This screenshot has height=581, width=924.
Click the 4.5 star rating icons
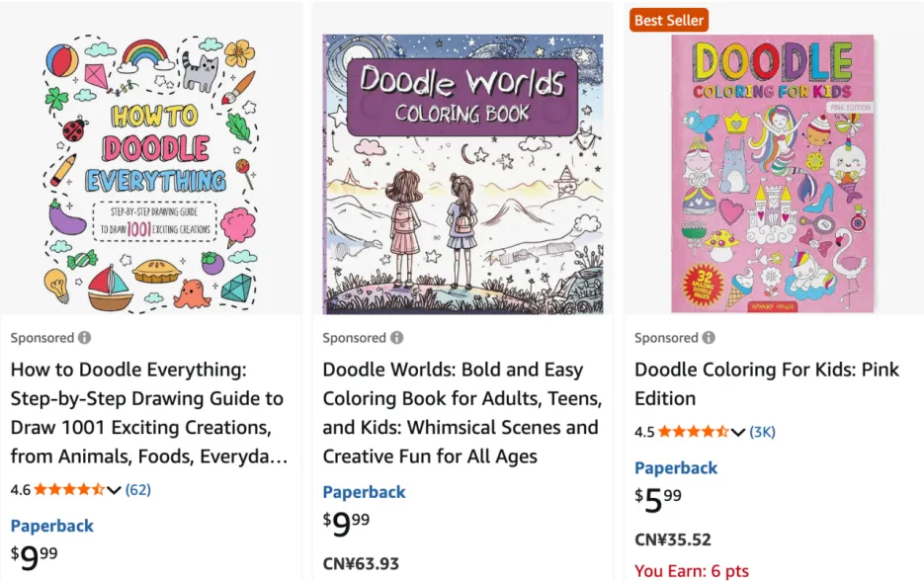[693, 432]
